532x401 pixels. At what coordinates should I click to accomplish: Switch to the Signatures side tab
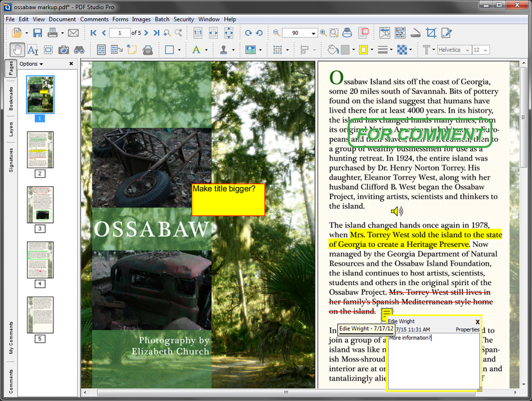tap(11, 160)
